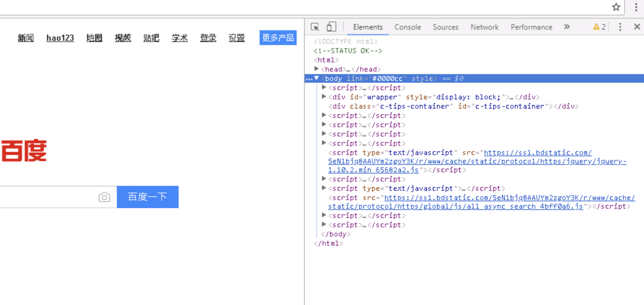Click the 登录 login link

pyautogui.click(x=208, y=38)
